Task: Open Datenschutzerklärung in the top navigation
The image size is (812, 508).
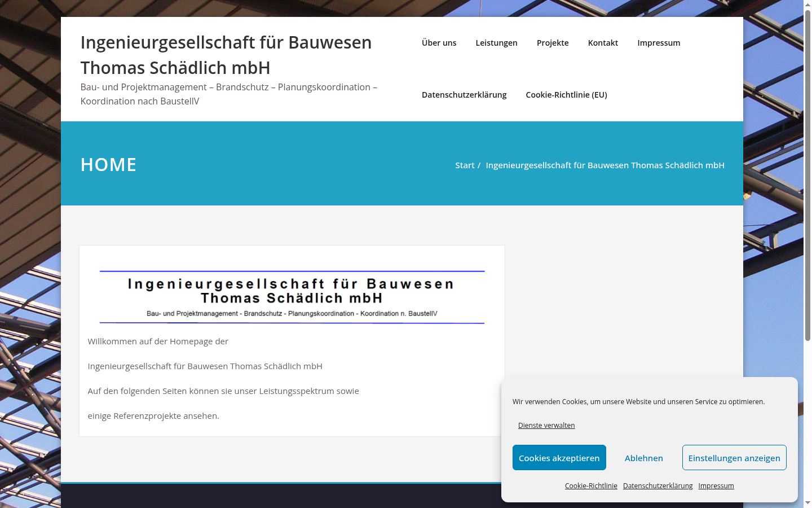Action: pos(464,95)
